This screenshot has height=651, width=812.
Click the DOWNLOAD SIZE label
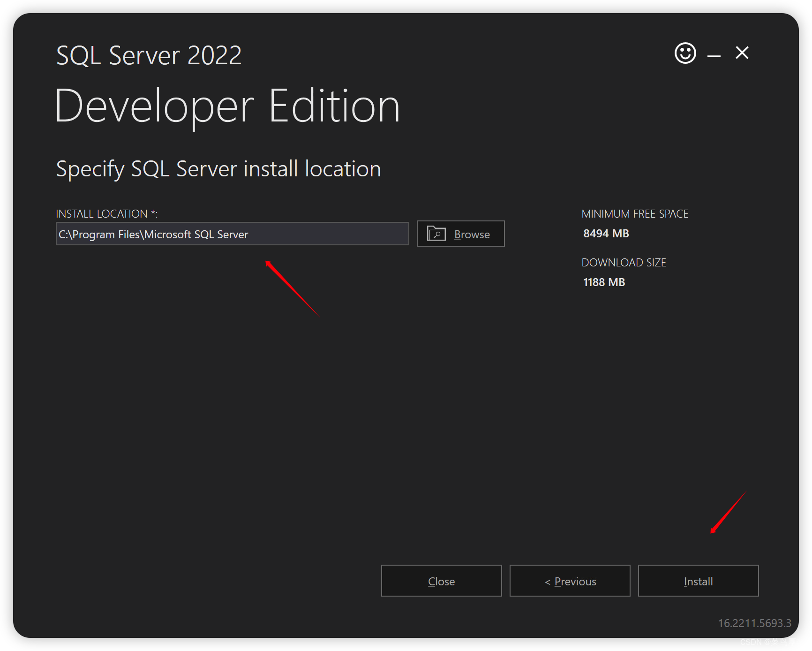624,263
